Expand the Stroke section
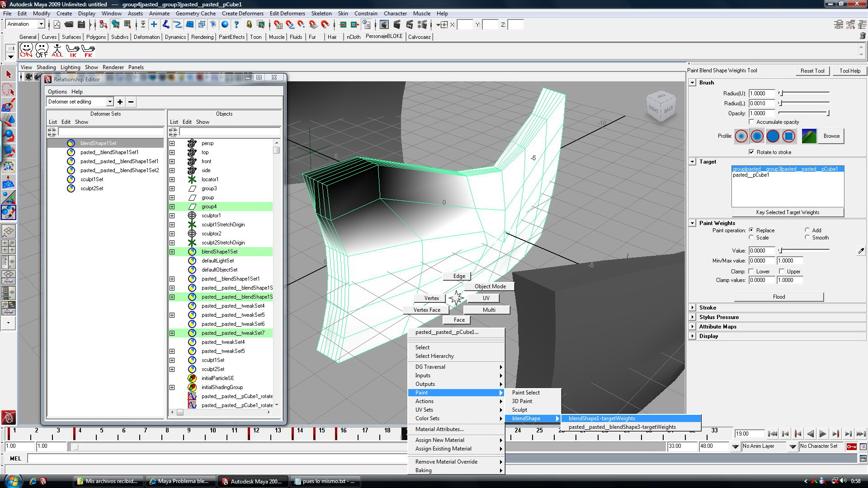 [692, 308]
